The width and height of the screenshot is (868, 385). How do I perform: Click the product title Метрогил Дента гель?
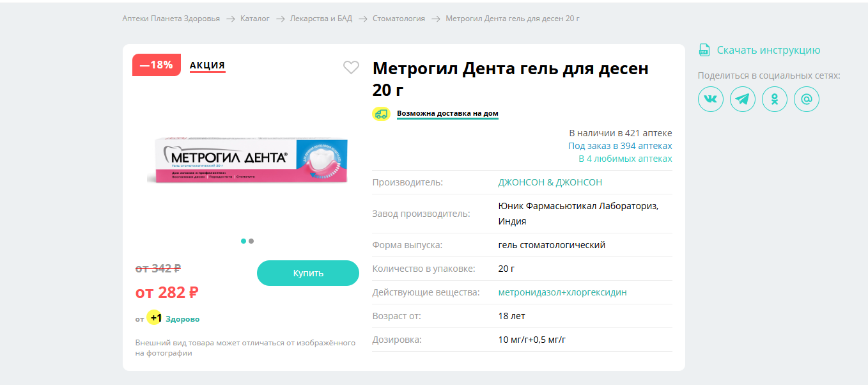(511, 79)
